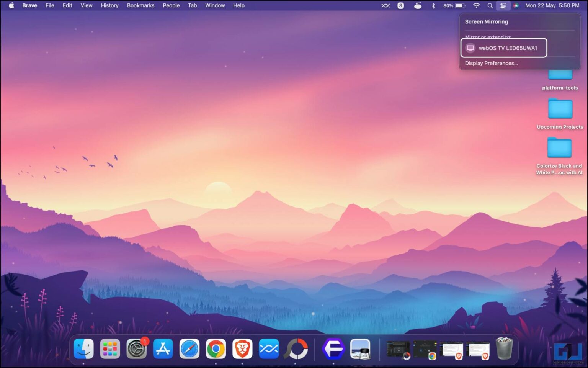Open Launchpad from the Dock
The height and width of the screenshot is (368, 588).
110,349
